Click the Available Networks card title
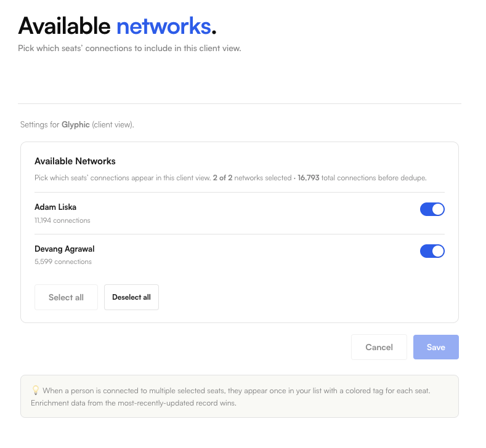Viewport: 486px width, 448px height. (x=75, y=161)
